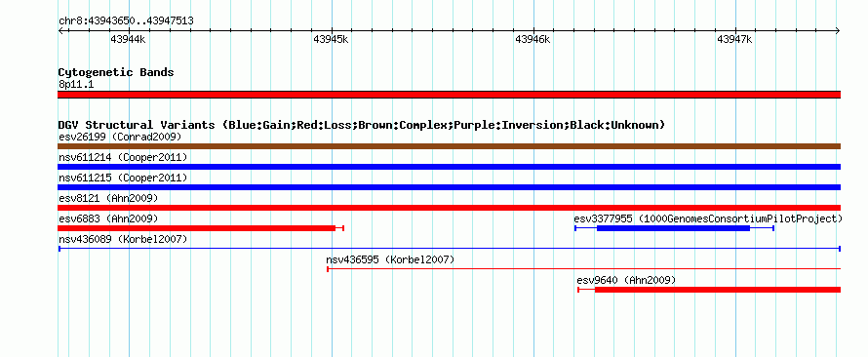This screenshot has width=868, height=357.
Task: Click the thin red nsv436595 line
Action: pos(584,269)
